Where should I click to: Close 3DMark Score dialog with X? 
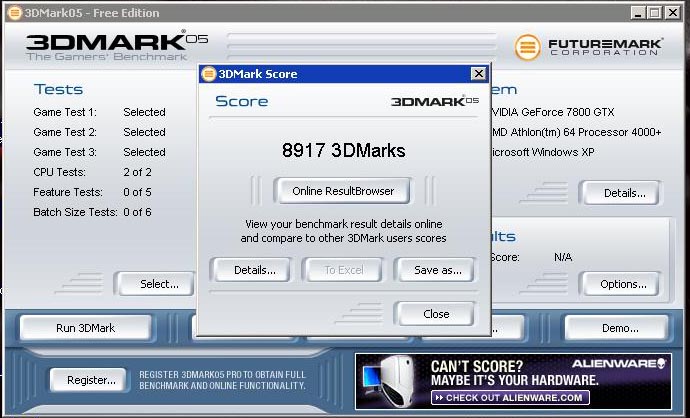478,73
